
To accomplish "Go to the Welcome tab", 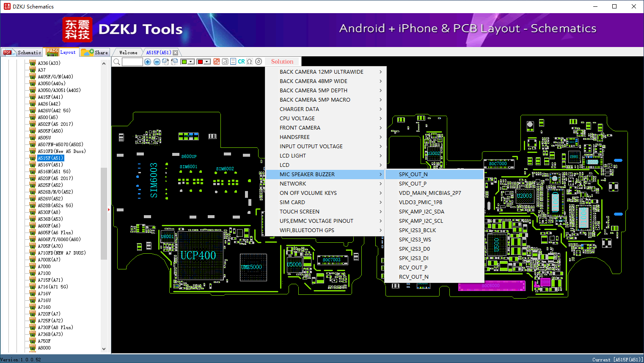I will coord(128,53).
